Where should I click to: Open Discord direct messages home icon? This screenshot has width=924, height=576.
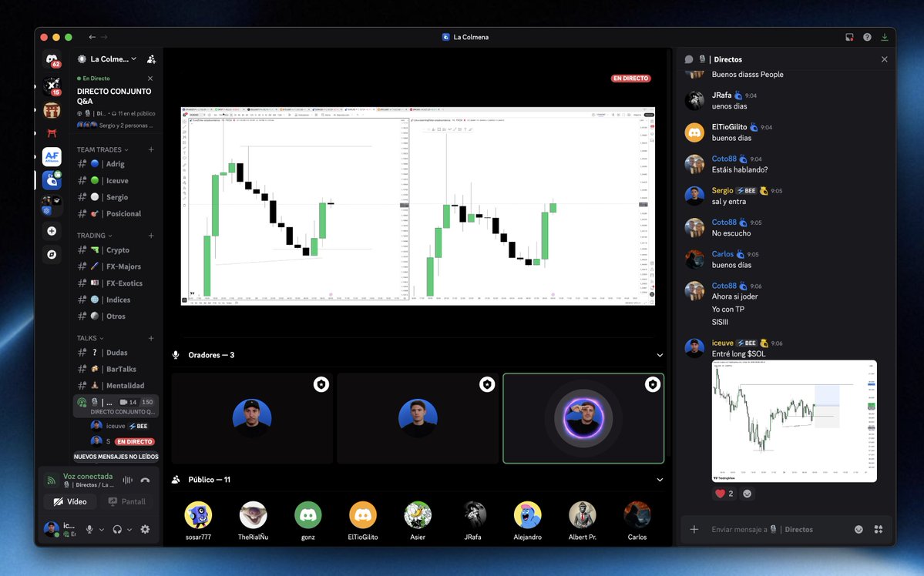click(52, 59)
